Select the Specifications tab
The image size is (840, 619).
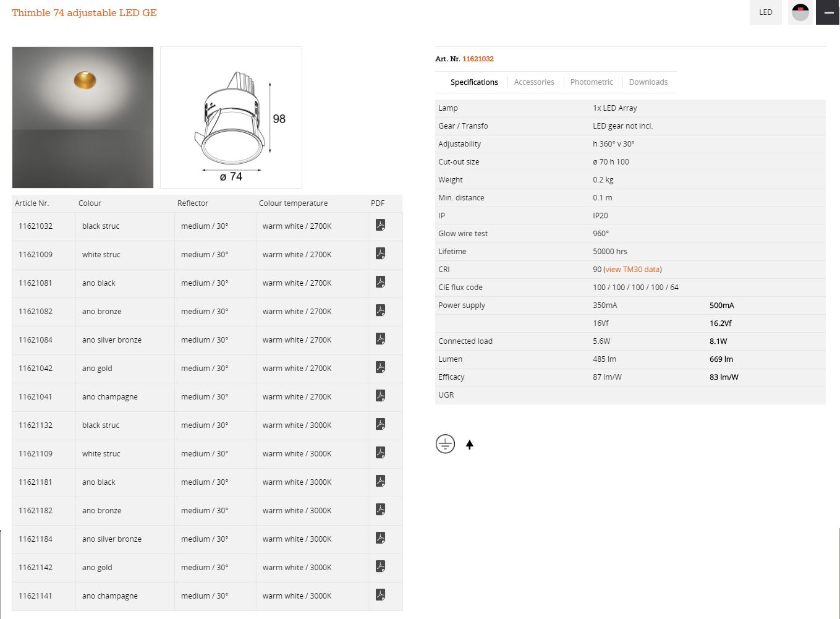[473, 82]
